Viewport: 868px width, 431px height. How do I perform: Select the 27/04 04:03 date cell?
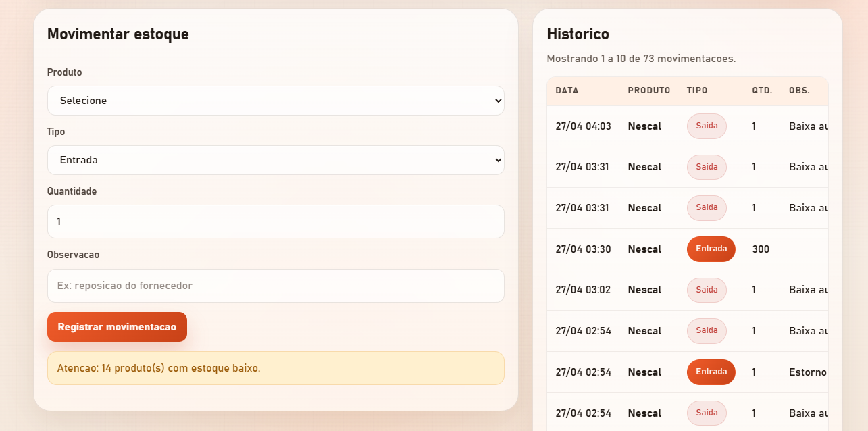coord(583,126)
